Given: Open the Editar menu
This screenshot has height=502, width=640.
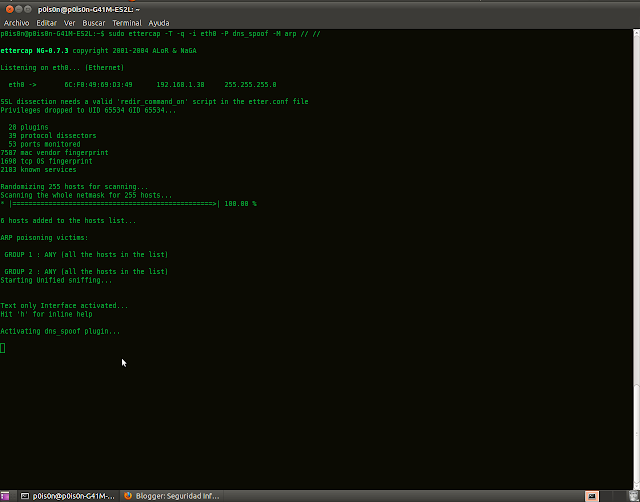Looking at the screenshot, I should pyautogui.click(x=47, y=23).
